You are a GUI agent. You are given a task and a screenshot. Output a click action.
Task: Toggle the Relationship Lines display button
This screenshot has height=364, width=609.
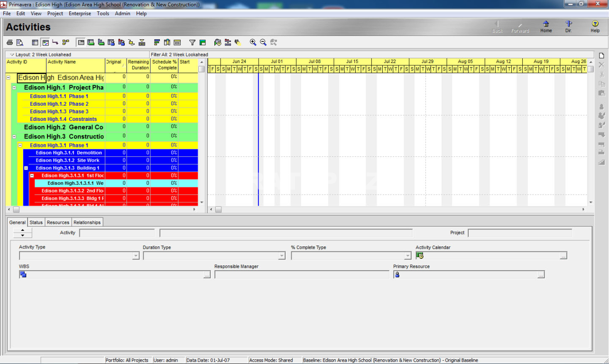click(55, 43)
